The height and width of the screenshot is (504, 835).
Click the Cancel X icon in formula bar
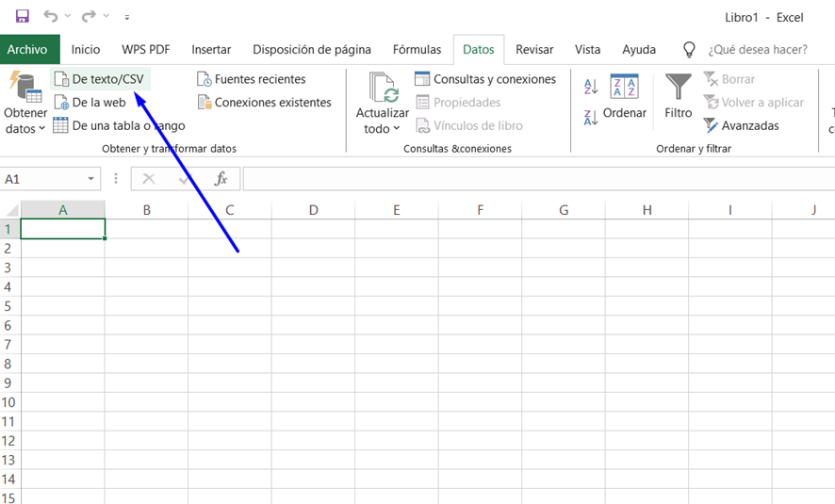tap(149, 179)
